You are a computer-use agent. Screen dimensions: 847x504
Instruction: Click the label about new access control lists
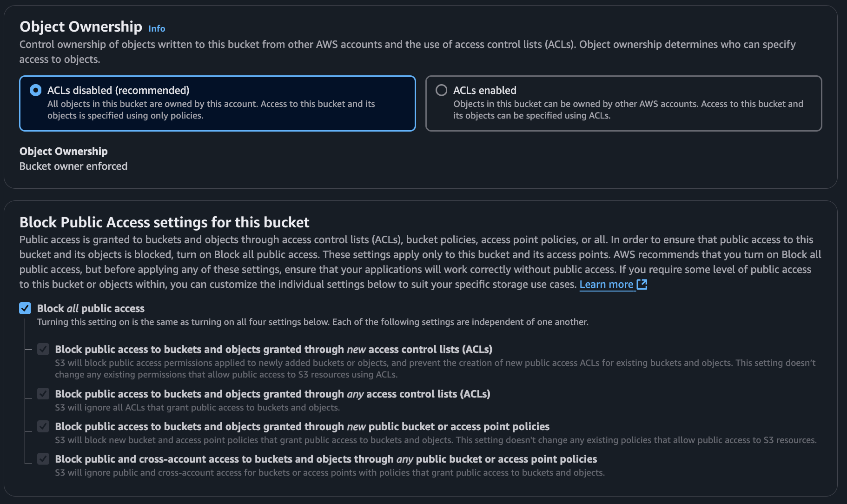click(273, 349)
